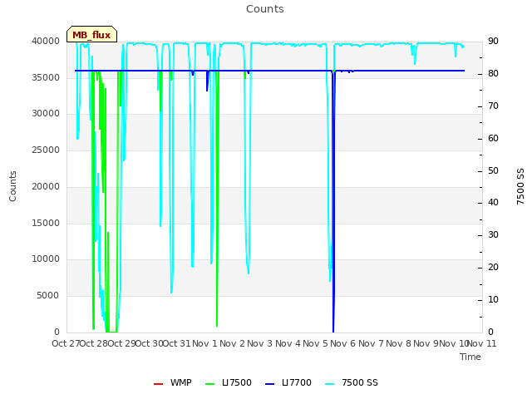
Task: Click the Nov 3 date label
Action: click(260, 343)
